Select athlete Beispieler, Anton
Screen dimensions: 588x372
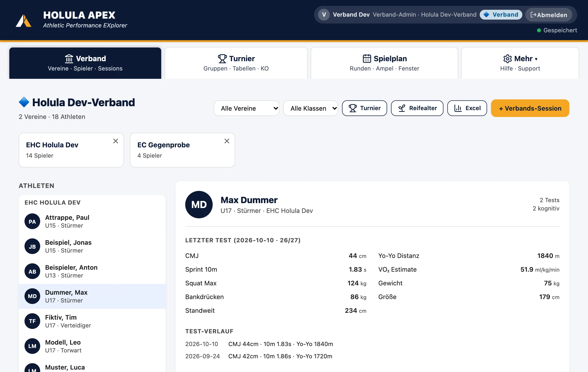point(92,271)
